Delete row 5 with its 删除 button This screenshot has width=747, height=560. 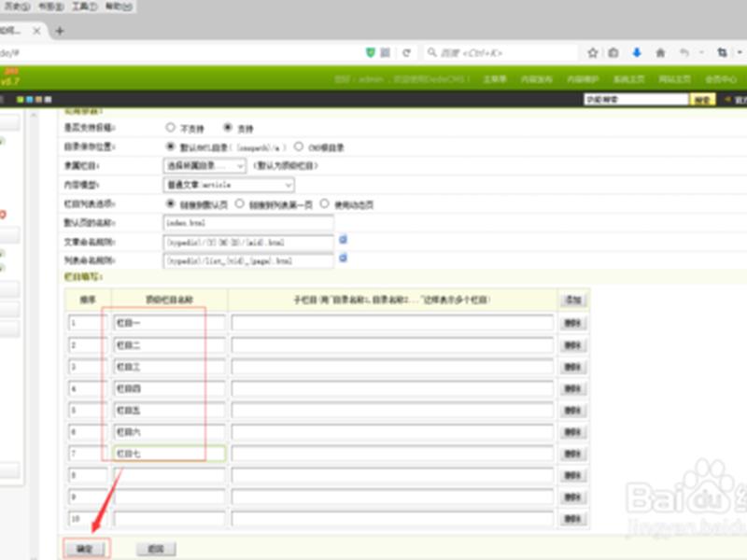[572, 410]
